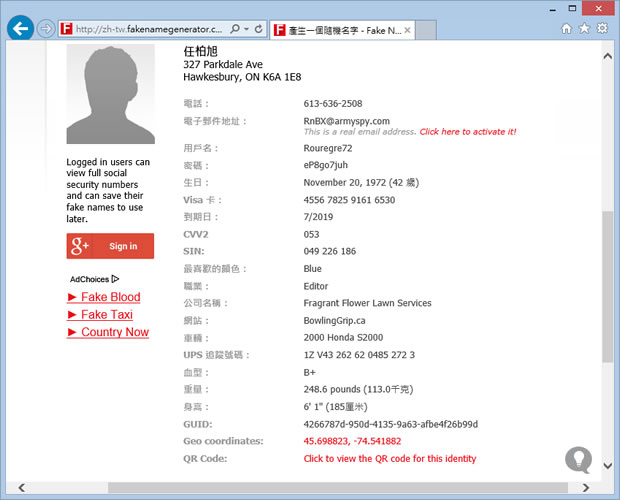This screenshot has width=620, height=500.
Task: Click the browser Back arrow button
Action: pos(20,28)
